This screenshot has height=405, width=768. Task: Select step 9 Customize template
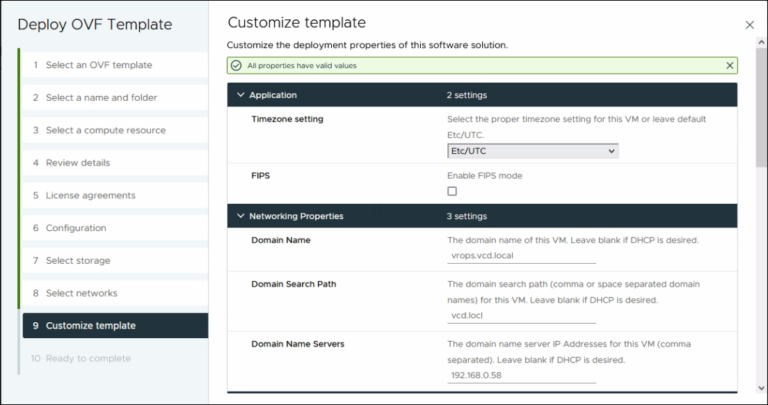tap(90, 326)
